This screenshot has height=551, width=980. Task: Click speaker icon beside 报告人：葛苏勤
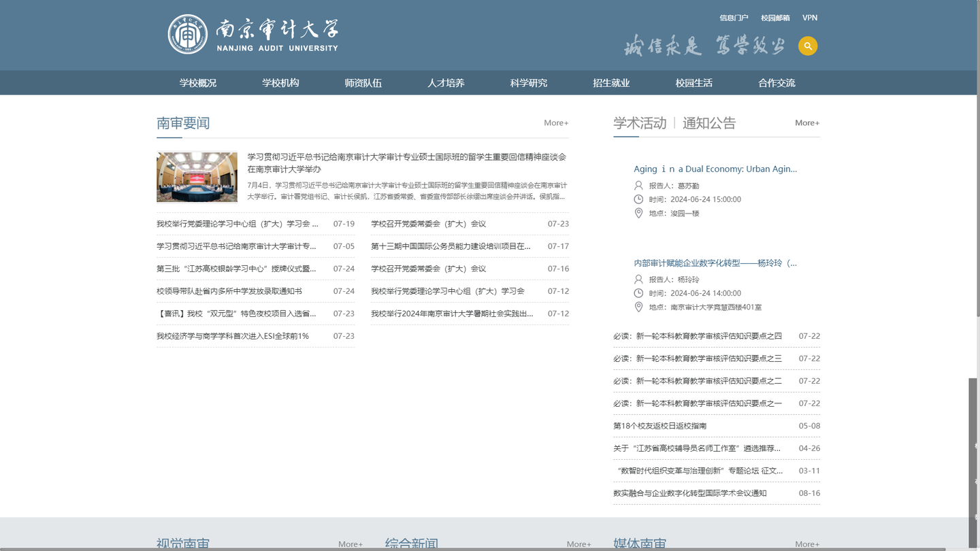[638, 185]
